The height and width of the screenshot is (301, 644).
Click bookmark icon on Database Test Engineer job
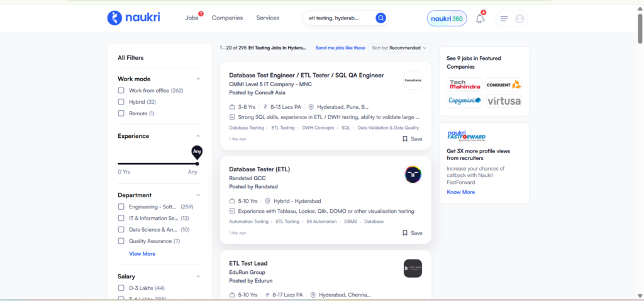[x=405, y=139]
